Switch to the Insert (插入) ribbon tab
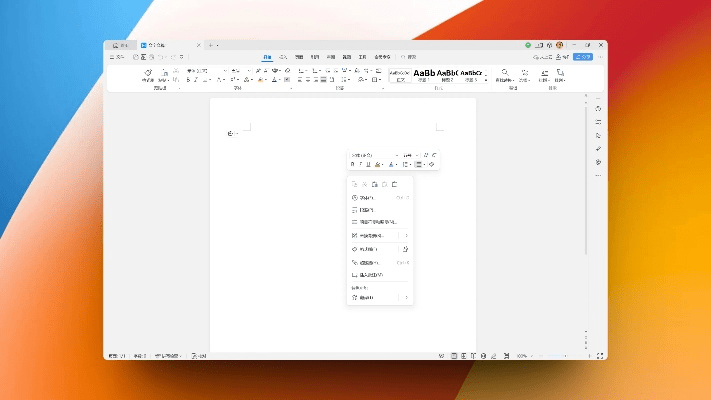This screenshot has height=400, width=711. click(283, 57)
